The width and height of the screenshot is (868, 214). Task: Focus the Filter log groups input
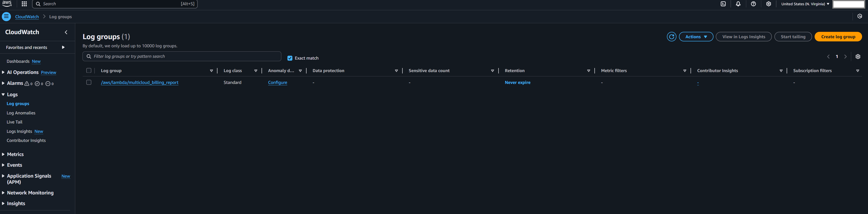[182, 56]
